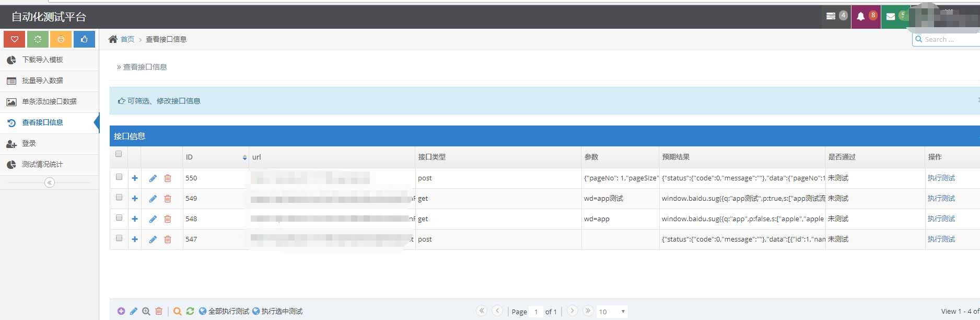Screen dimensions: 980x320
Task: Delete row 550 with the trash icon
Action: [168, 178]
